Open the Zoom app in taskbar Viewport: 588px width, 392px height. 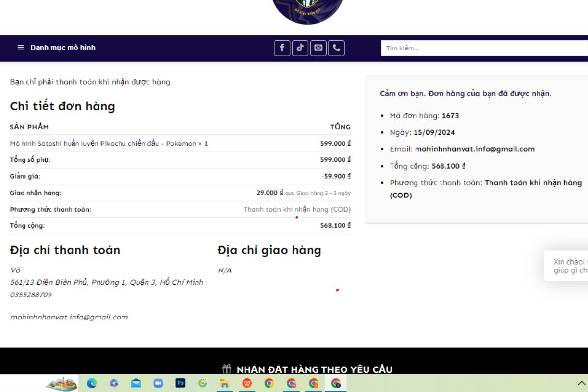coord(158,383)
